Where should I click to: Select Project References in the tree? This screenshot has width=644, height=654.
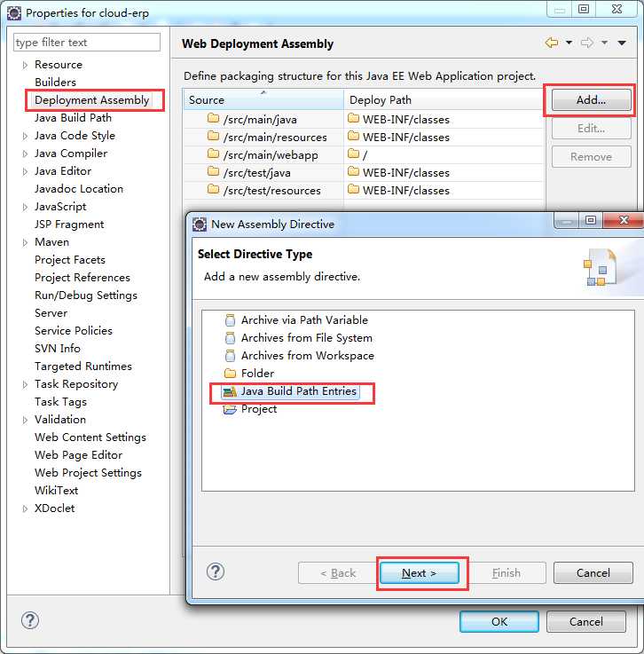tap(82, 278)
